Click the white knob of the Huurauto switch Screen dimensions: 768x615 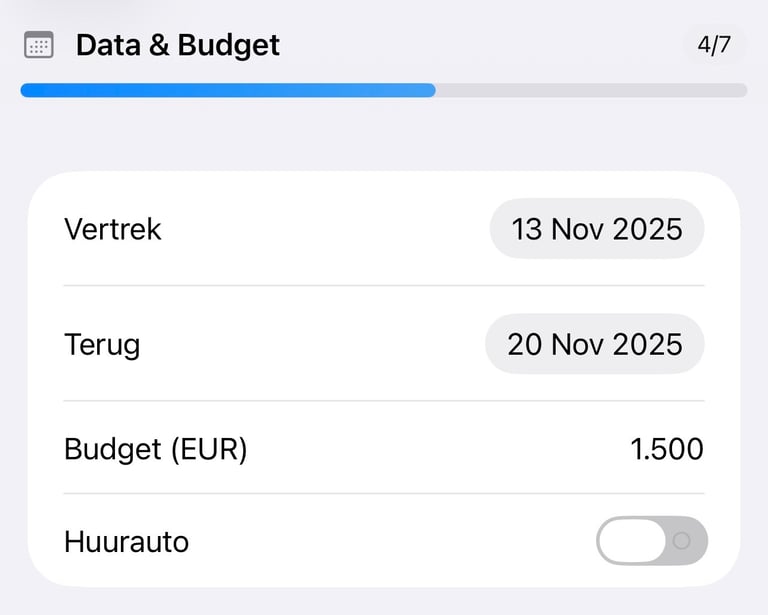632,541
